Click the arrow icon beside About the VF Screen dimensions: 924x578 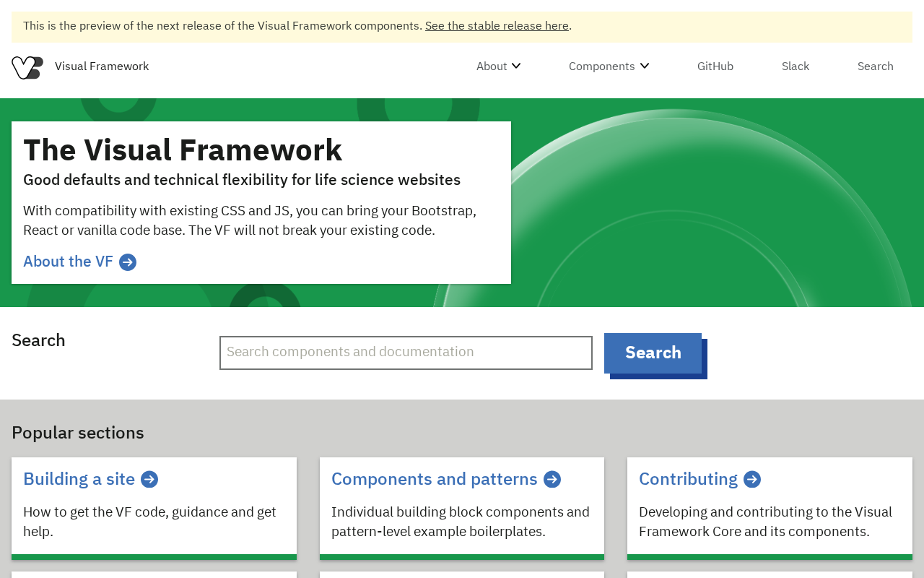[x=128, y=262]
